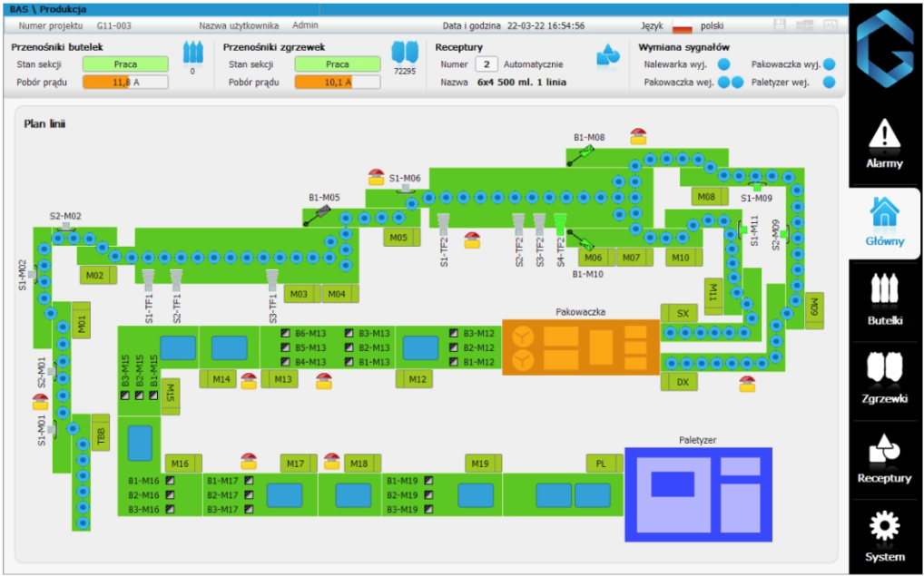The width and height of the screenshot is (924, 576).
Task: Open the Paletyzer palletizer machine graphic
Action: tap(698, 494)
